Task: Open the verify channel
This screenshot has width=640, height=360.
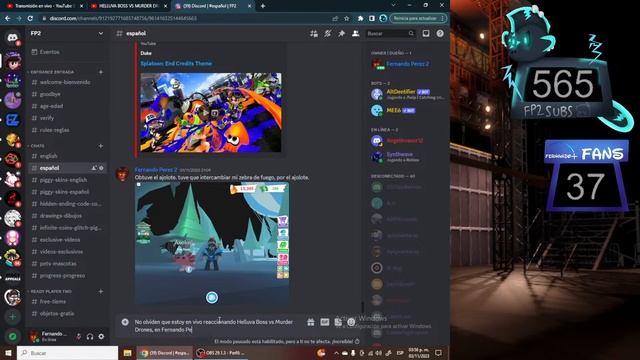Action: click(x=67, y=118)
